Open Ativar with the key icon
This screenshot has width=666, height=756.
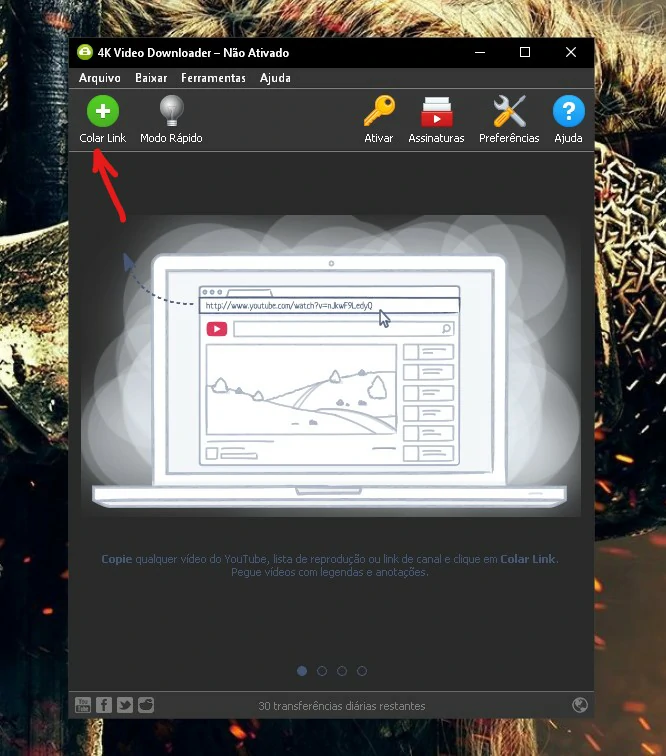[379, 111]
